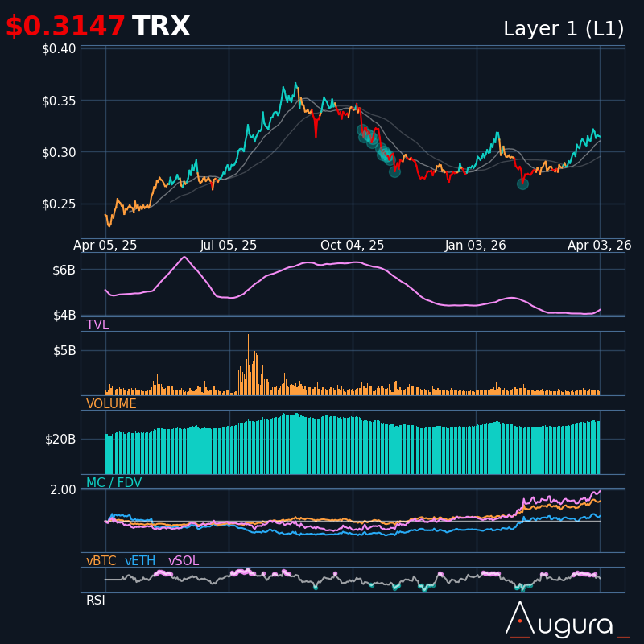Click the $0.40 price axis label
This screenshot has width=644, height=644.
[59, 49]
